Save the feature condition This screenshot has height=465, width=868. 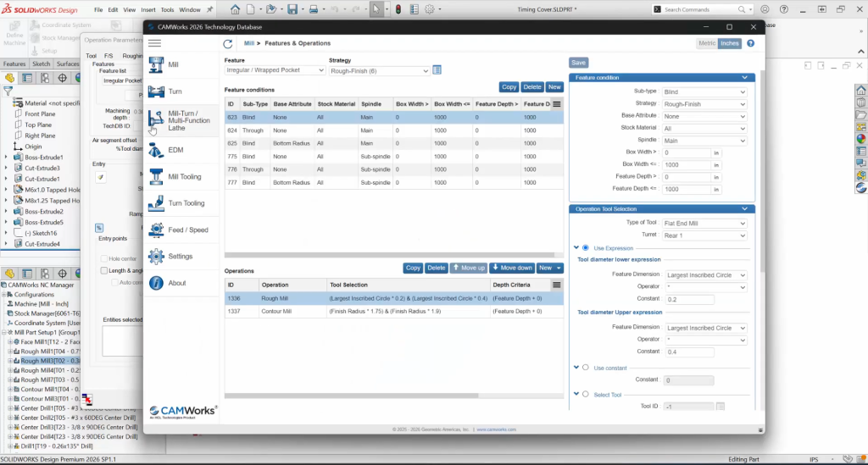pos(578,63)
